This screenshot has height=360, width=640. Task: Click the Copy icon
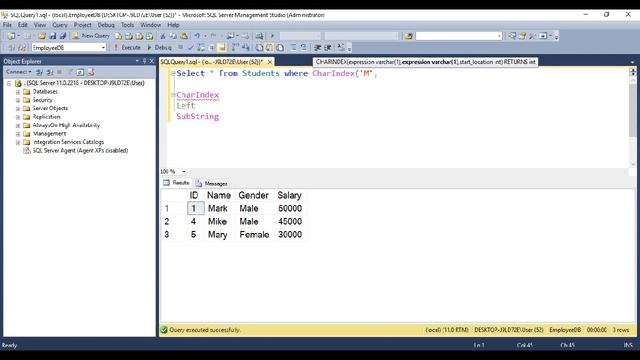(173, 36)
